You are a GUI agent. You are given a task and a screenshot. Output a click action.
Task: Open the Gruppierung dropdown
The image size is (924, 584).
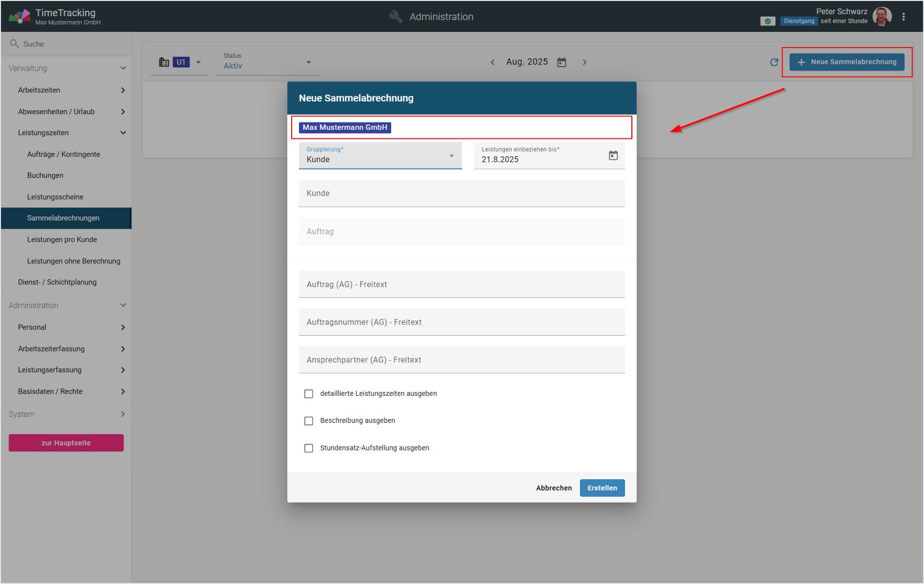pyautogui.click(x=380, y=156)
